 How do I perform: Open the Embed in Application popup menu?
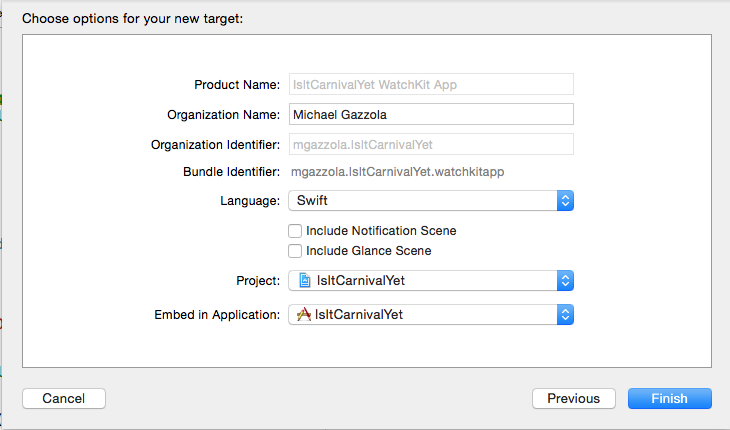click(430, 315)
